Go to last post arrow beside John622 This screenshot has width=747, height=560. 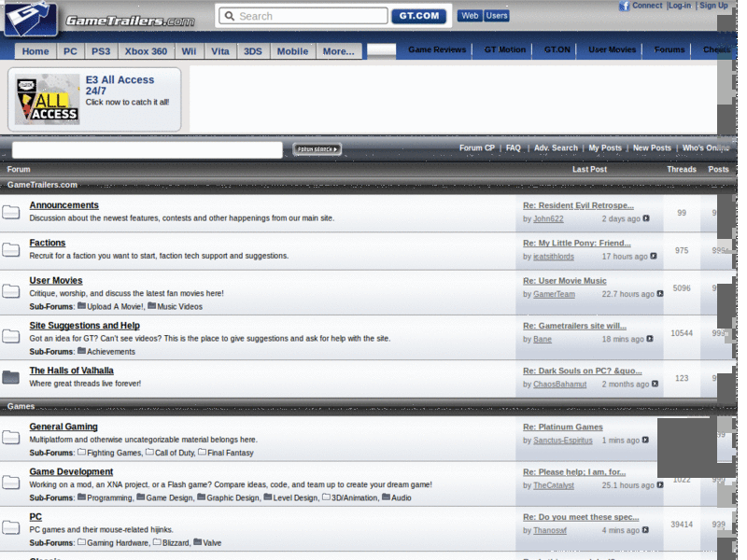[646, 218]
